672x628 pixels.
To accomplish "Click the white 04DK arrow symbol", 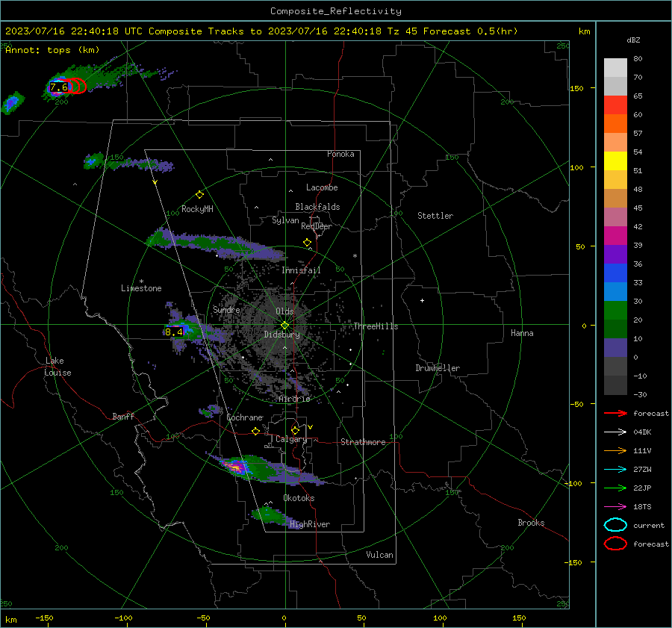I will pyautogui.click(x=615, y=432).
